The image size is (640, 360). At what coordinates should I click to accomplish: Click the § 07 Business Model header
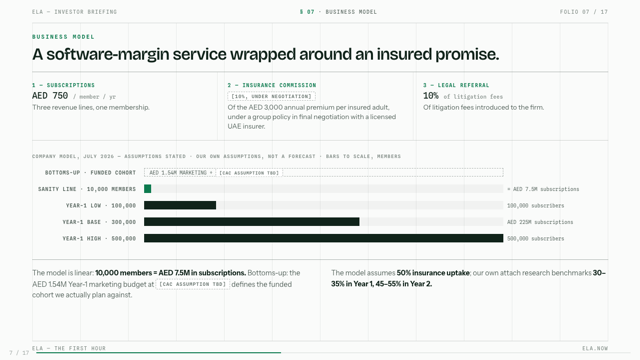[x=338, y=12]
